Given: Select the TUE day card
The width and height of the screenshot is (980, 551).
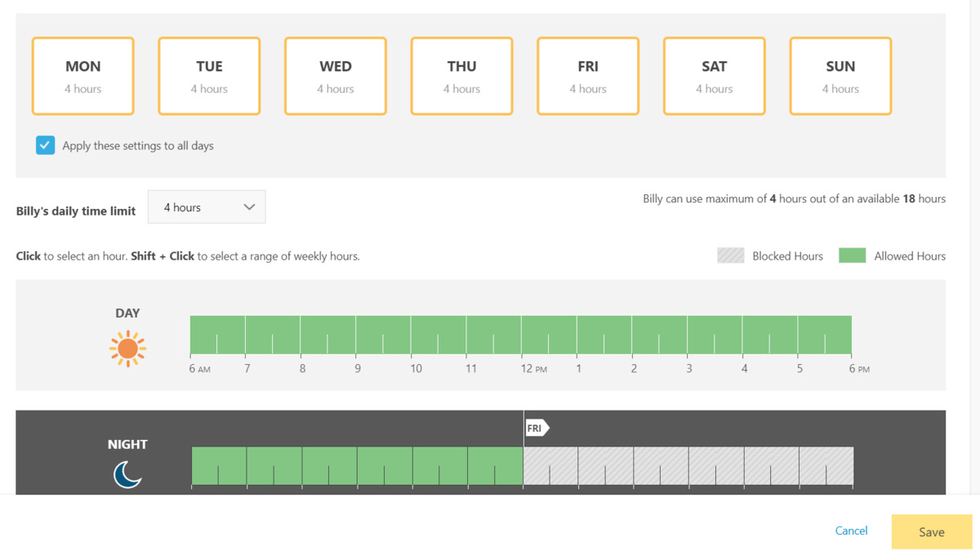Looking at the screenshot, I should 209,76.
